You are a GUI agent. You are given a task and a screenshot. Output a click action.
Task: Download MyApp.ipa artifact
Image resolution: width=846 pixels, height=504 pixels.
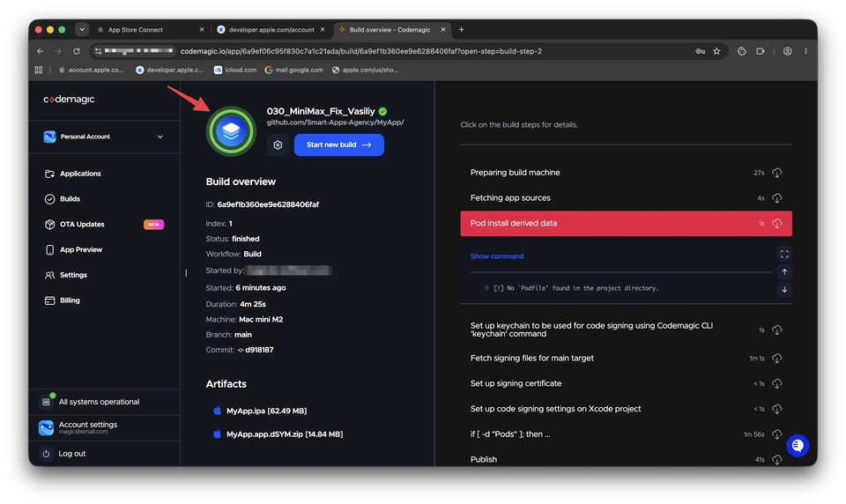point(266,411)
